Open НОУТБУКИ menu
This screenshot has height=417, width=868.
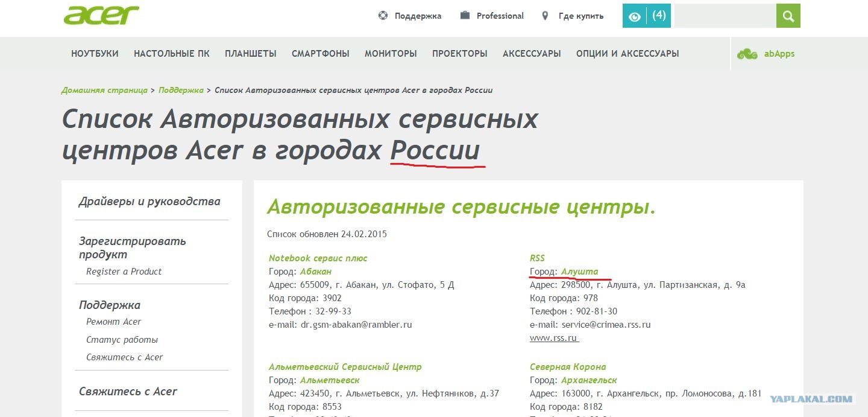coord(95,54)
